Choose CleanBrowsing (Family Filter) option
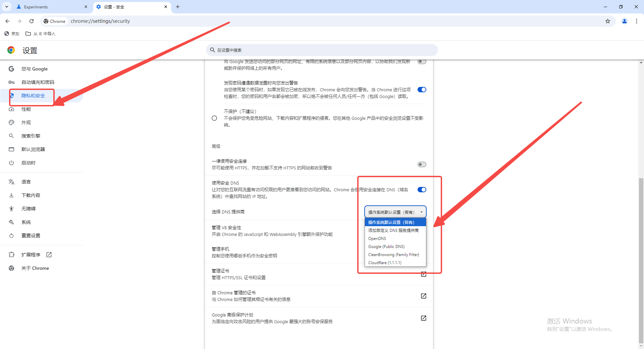Viewport: 644px width, 349px height. coord(395,254)
